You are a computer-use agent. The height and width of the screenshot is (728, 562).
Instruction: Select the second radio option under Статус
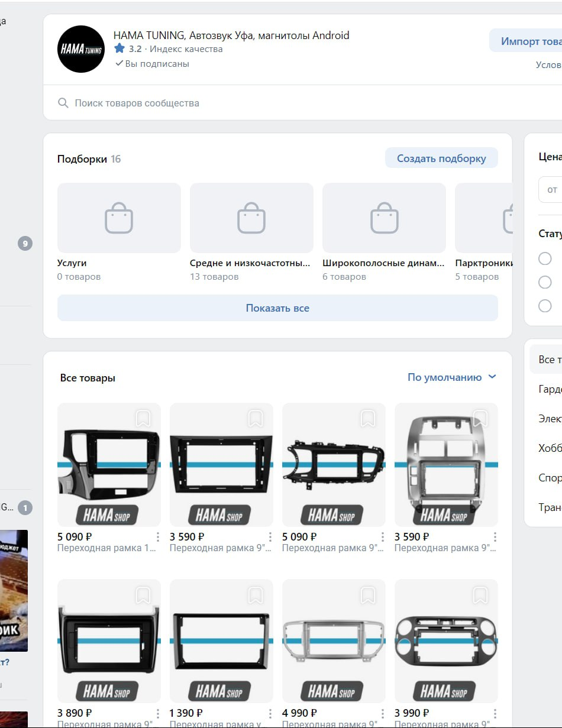pyautogui.click(x=545, y=282)
